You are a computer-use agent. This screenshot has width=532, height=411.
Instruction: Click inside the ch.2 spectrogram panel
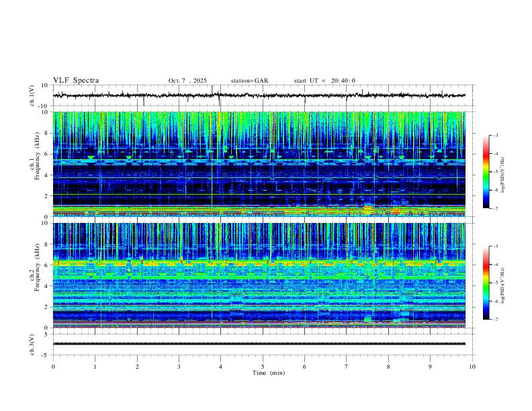[x=259, y=275]
